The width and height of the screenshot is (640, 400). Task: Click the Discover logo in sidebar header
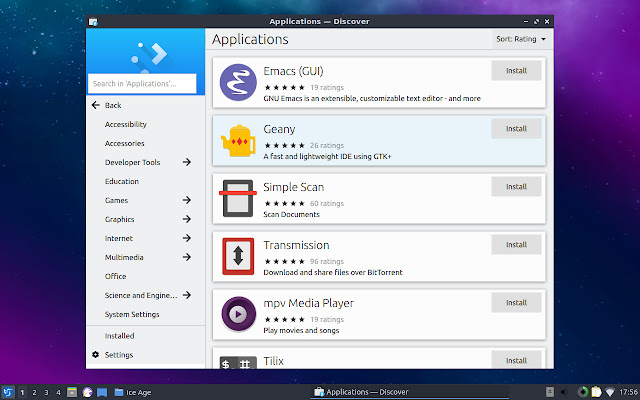click(149, 56)
